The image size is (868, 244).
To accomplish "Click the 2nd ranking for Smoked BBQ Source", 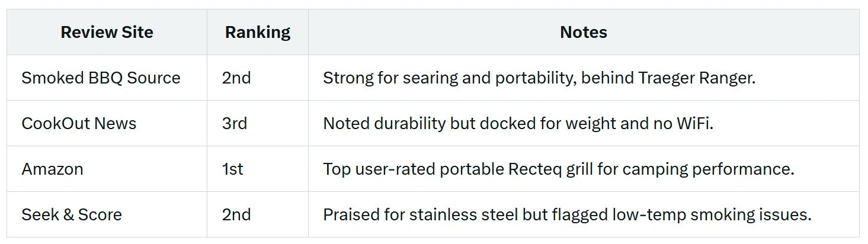I will pyautogui.click(x=236, y=78).
